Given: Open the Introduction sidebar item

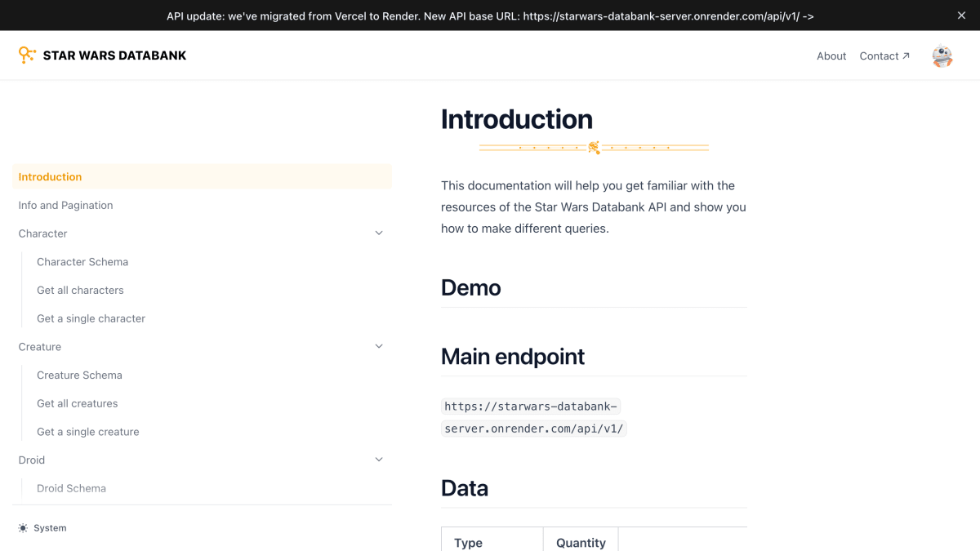Looking at the screenshot, I should tap(203, 176).
